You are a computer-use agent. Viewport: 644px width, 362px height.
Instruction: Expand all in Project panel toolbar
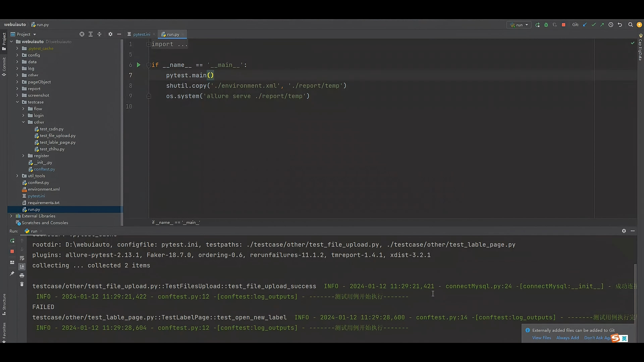[x=91, y=34]
